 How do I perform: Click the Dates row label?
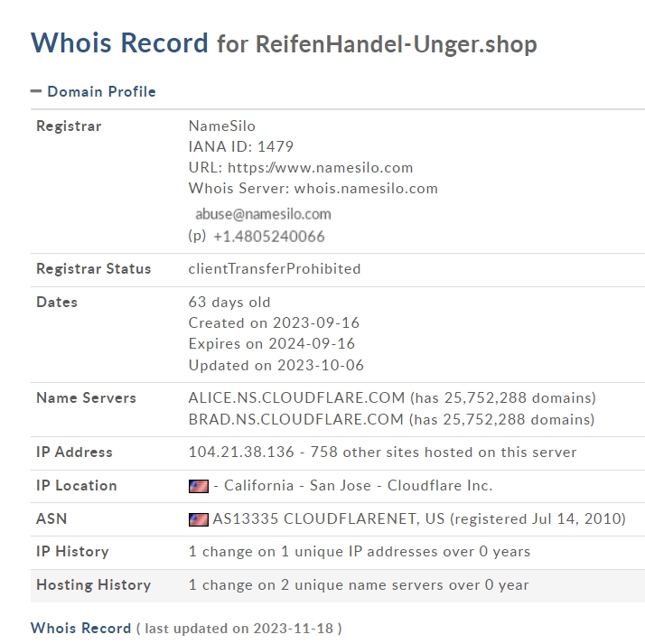point(57,303)
